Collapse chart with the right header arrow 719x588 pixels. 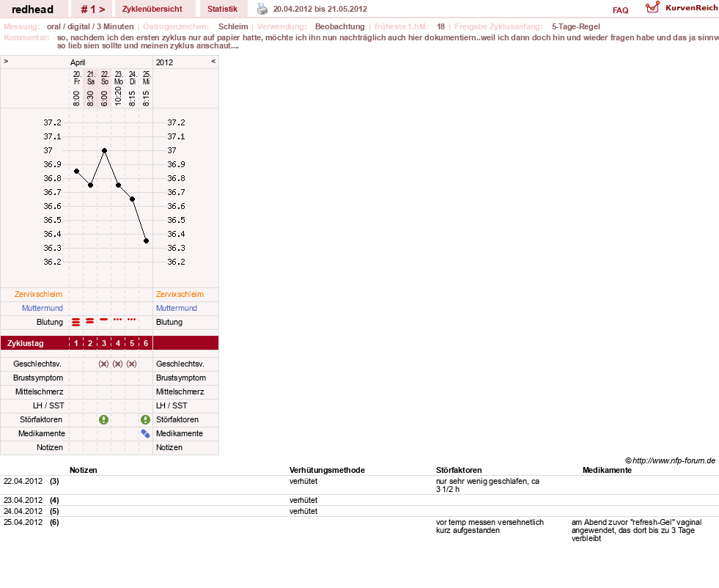coord(213,61)
